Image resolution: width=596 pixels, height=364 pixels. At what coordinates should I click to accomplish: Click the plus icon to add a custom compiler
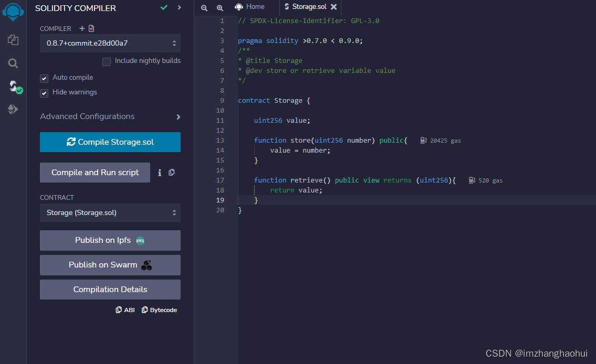(x=82, y=28)
